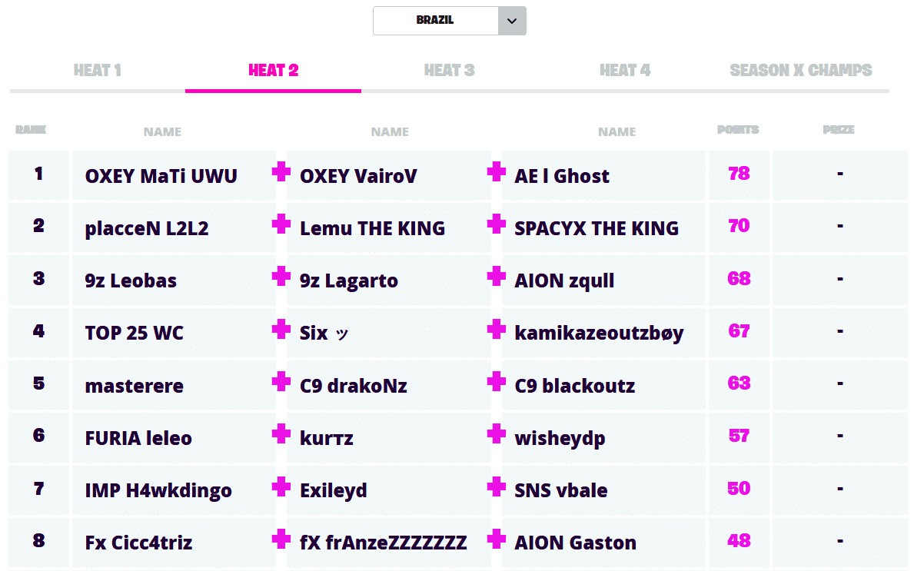Viewport: 924px width, 571px height.
Task: Click player name OXEY VairoV
Action: [358, 176]
